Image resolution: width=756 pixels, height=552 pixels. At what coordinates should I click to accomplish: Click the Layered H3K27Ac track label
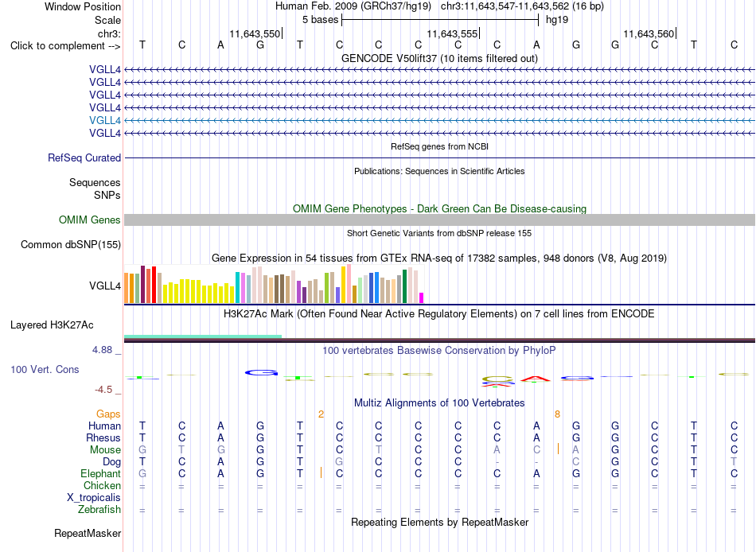pyautogui.click(x=52, y=325)
